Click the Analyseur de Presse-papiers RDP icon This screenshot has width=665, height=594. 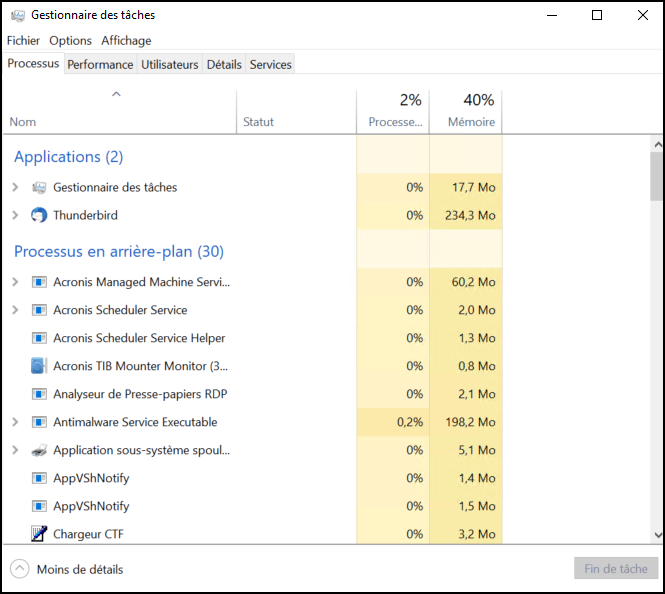pyautogui.click(x=39, y=394)
